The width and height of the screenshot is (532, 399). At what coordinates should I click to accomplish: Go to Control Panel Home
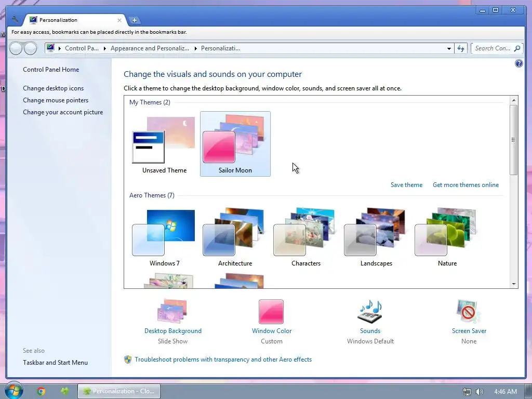coord(51,70)
